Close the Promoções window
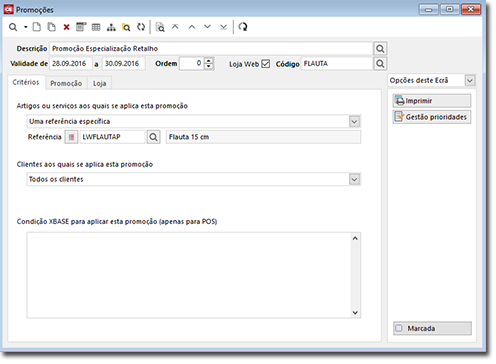 point(471,9)
